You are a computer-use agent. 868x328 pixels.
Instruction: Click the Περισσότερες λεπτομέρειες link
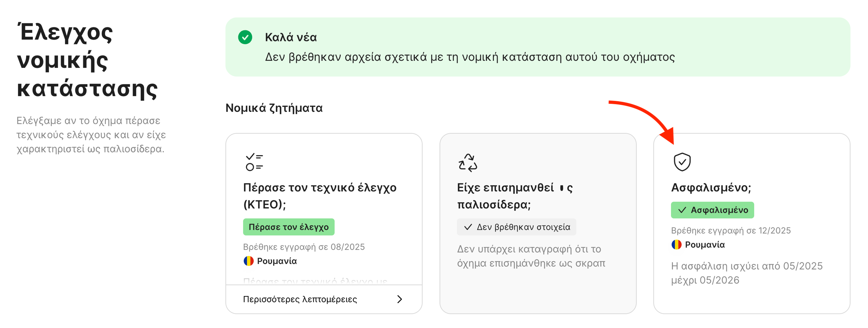tap(300, 299)
